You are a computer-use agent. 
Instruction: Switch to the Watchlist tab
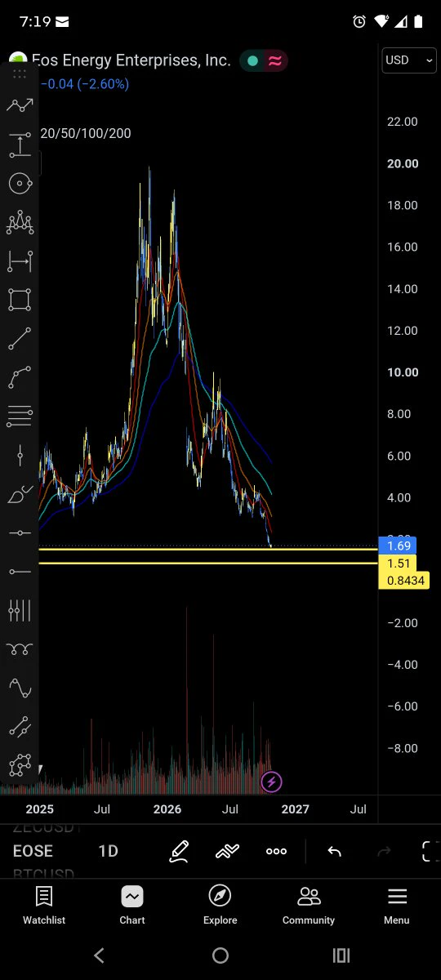44,906
